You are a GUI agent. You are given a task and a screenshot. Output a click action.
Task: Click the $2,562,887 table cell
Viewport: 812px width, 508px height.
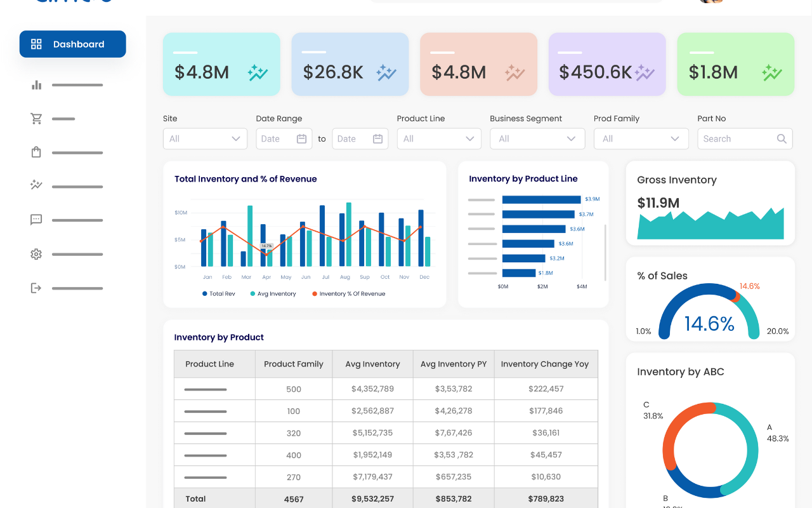[372, 411]
